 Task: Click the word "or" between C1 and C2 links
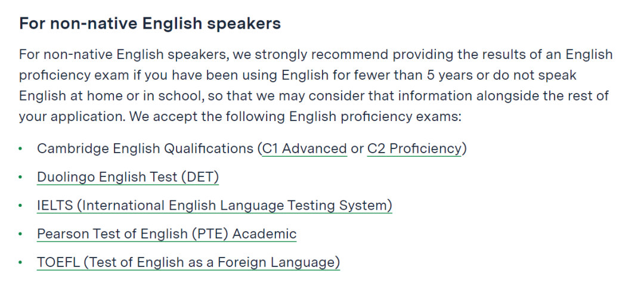(357, 148)
